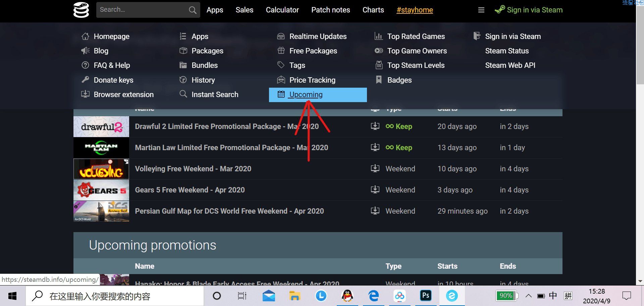This screenshot has width=644, height=306.
Task: Open QQ penguin icon on taskbar
Action: click(347, 296)
